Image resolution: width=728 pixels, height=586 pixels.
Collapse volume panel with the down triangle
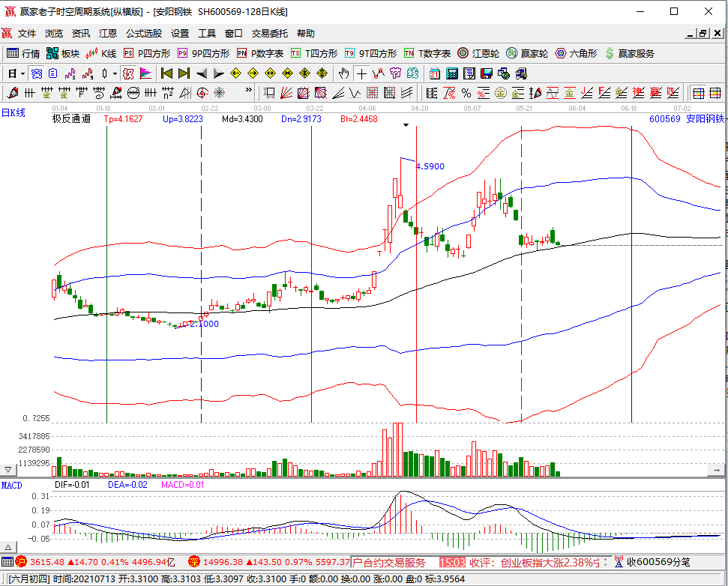point(8,470)
